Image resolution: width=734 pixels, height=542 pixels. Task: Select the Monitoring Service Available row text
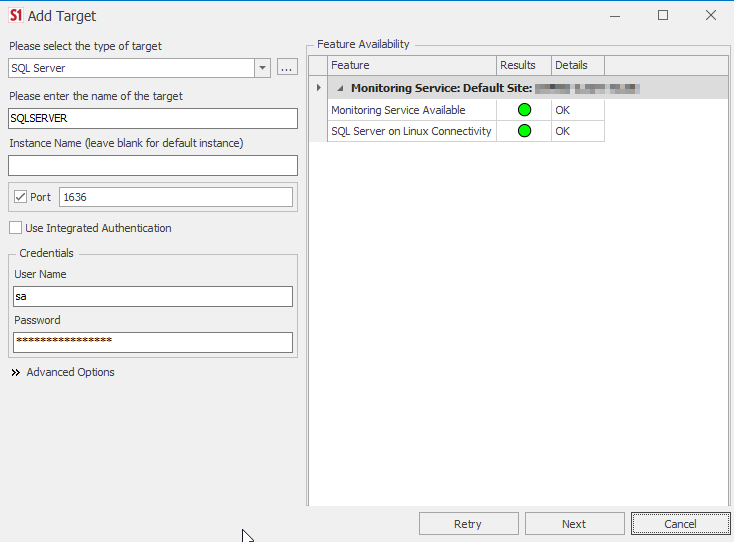point(398,110)
